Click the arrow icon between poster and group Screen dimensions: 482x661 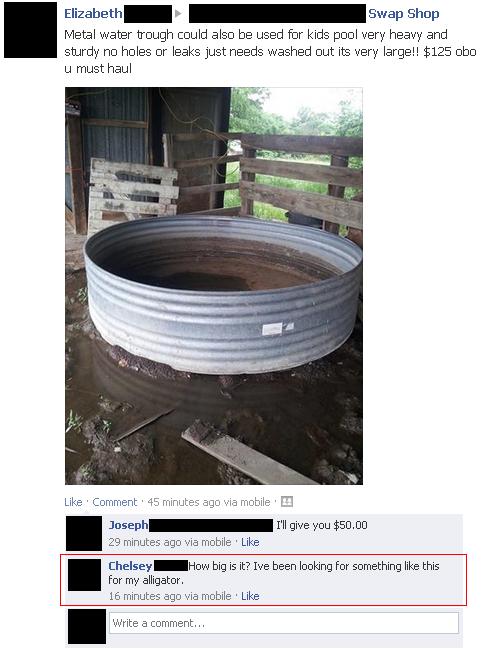tap(178, 13)
